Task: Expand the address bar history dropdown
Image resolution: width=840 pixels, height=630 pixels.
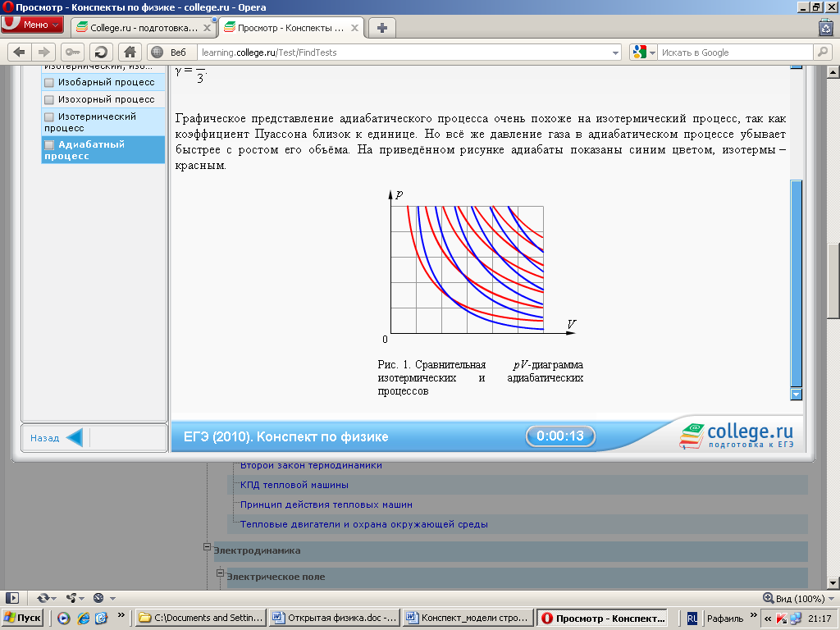Action: (615, 52)
